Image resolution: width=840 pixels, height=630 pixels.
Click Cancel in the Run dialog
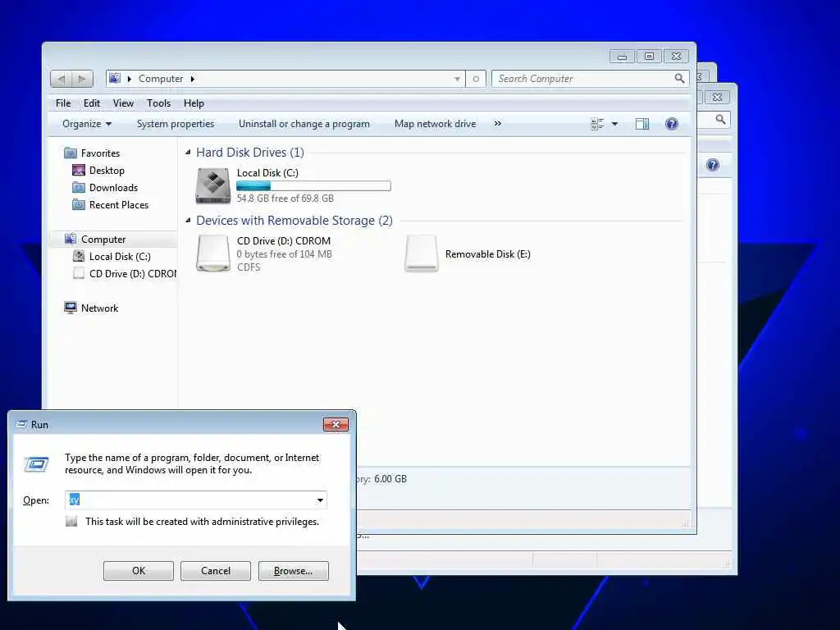(x=216, y=571)
